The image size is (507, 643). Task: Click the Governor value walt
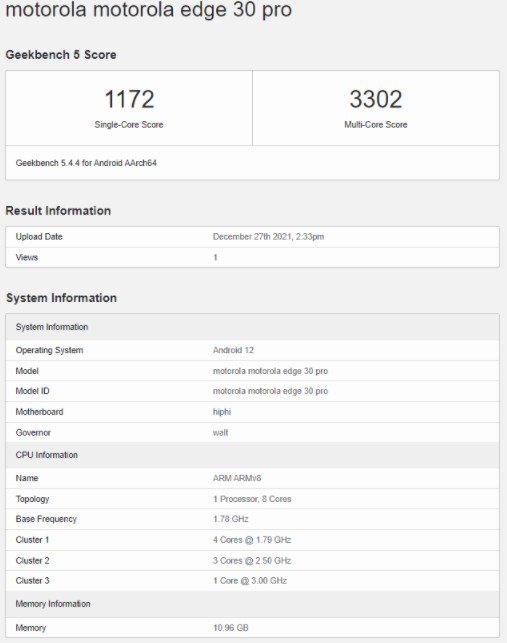[x=220, y=433]
